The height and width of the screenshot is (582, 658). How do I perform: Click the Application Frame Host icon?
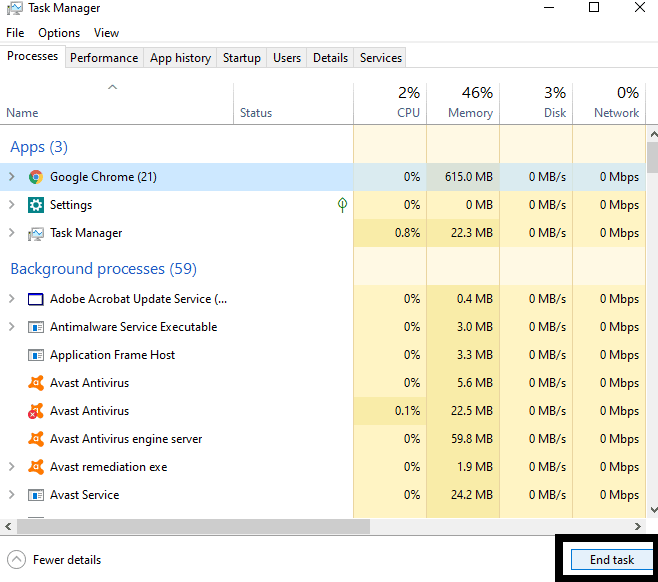click(x=36, y=355)
